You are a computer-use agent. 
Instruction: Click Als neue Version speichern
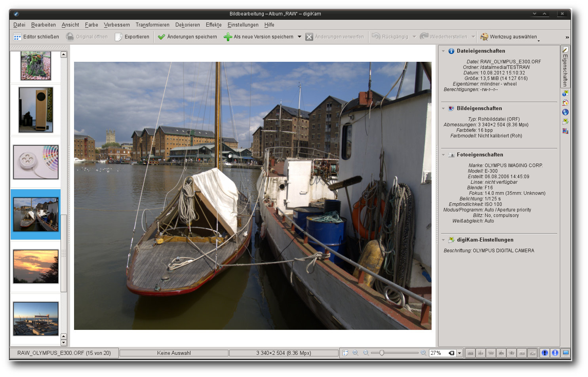(259, 37)
